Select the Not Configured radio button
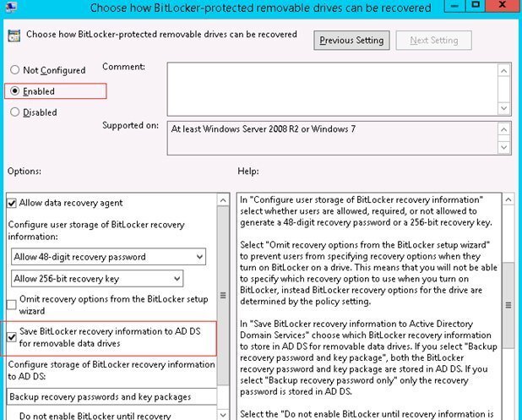This screenshot has width=522, height=420. [14, 70]
